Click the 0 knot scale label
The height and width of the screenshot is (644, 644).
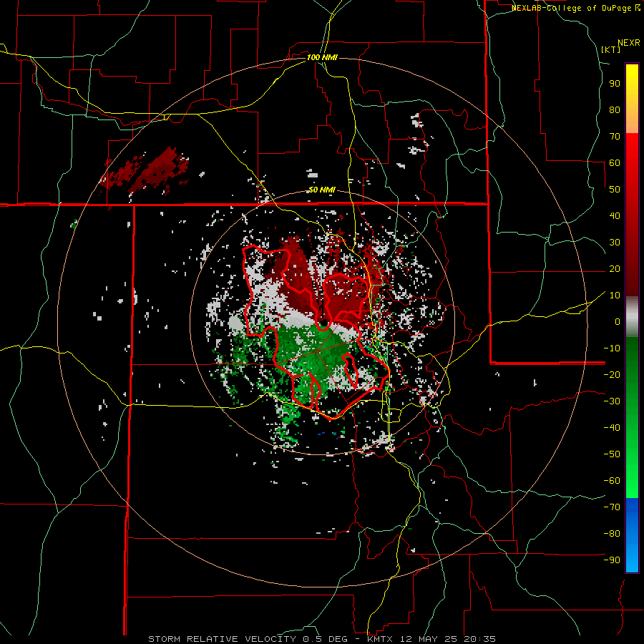point(618,321)
